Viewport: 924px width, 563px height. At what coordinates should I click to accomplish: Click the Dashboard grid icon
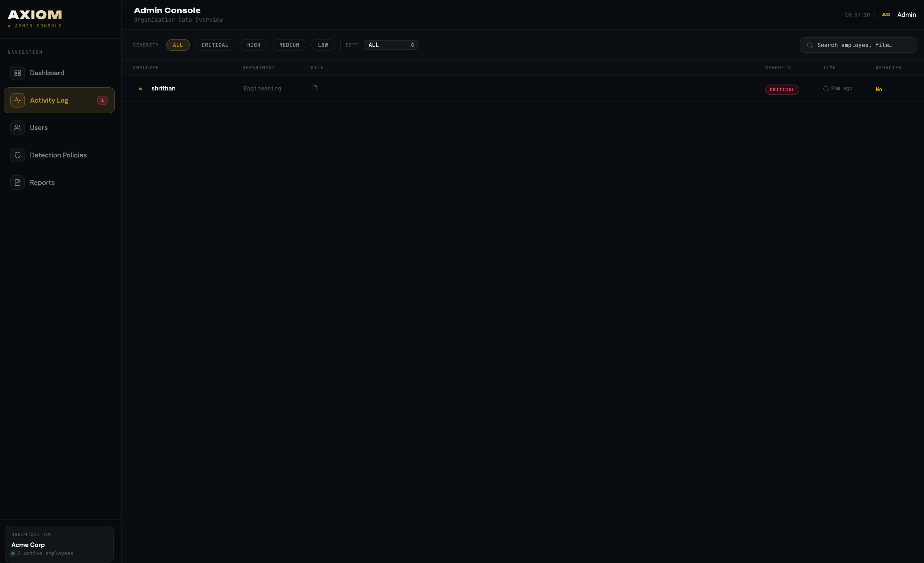[x=18, y=73]
